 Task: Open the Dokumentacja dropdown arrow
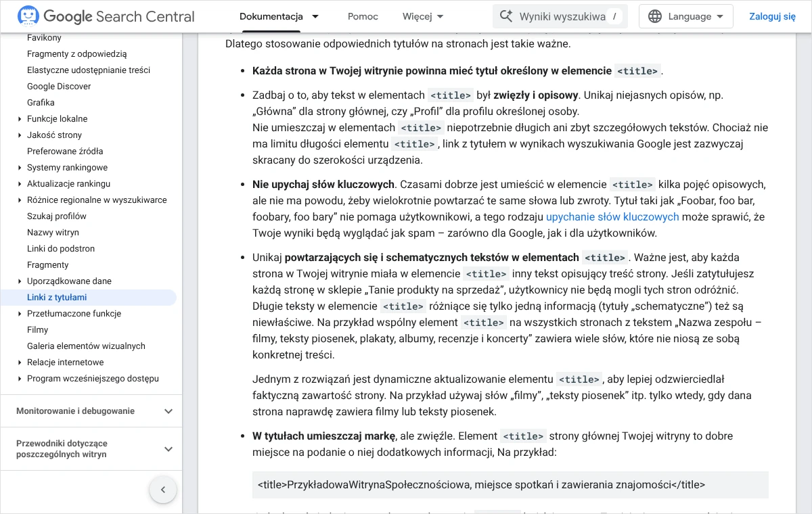click(315, 16)
